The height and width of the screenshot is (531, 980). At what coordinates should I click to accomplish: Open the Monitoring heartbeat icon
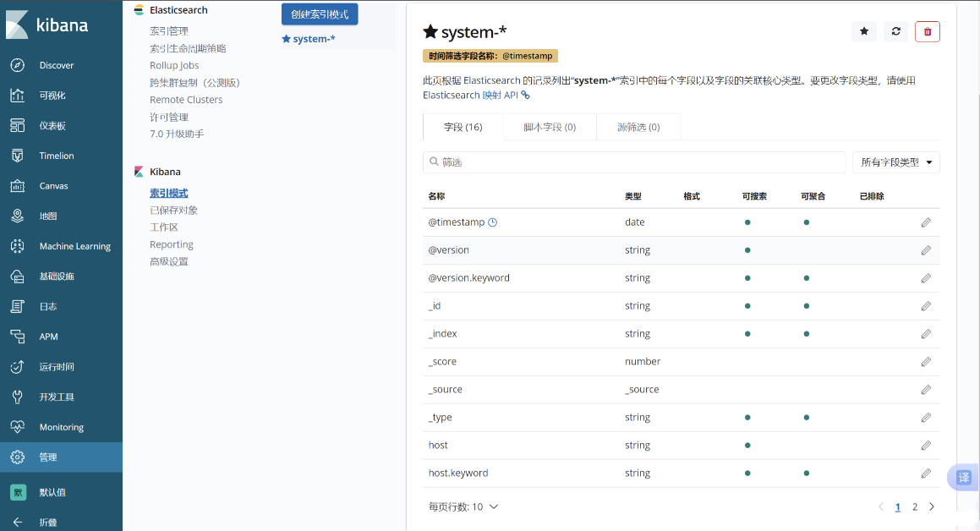click(x=18, y=427)
